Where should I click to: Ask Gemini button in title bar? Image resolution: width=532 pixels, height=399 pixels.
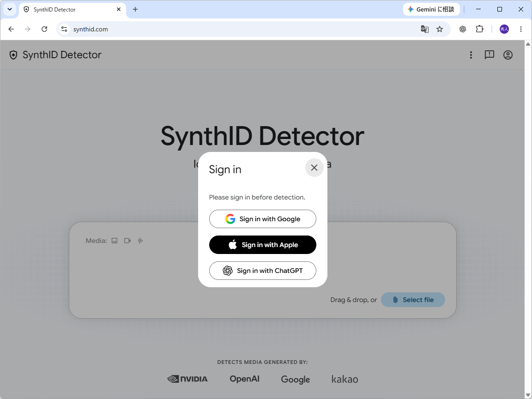431,10
